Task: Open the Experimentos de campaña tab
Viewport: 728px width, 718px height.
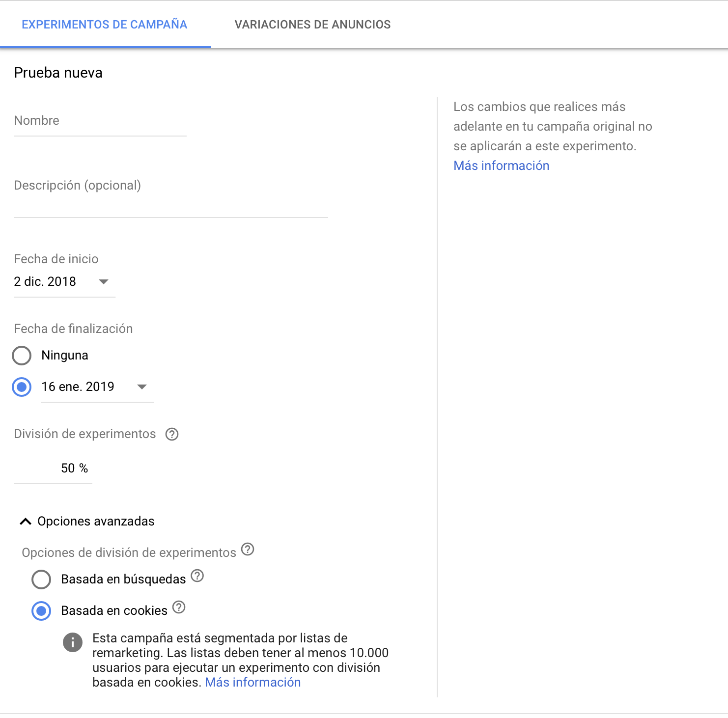Action: coord(105,25)
